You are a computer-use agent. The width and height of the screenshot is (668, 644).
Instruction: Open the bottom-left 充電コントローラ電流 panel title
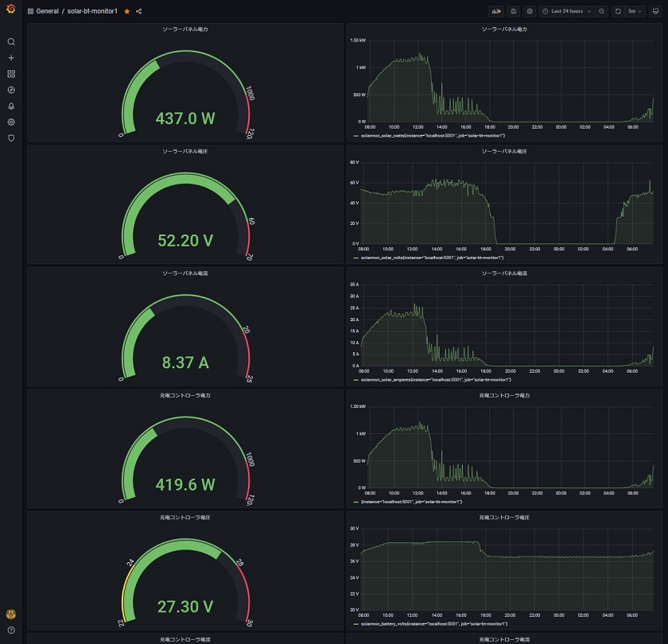[184, 639]
